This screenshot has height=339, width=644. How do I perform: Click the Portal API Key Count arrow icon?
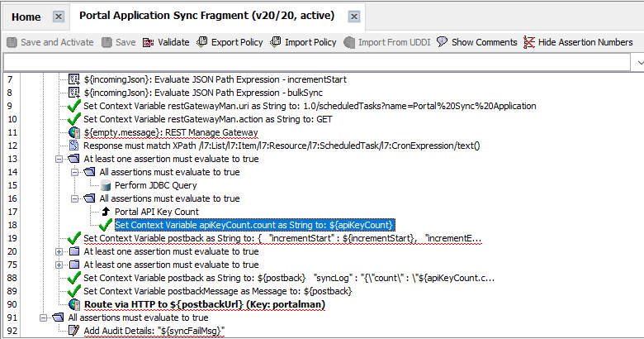pos(105,212)
